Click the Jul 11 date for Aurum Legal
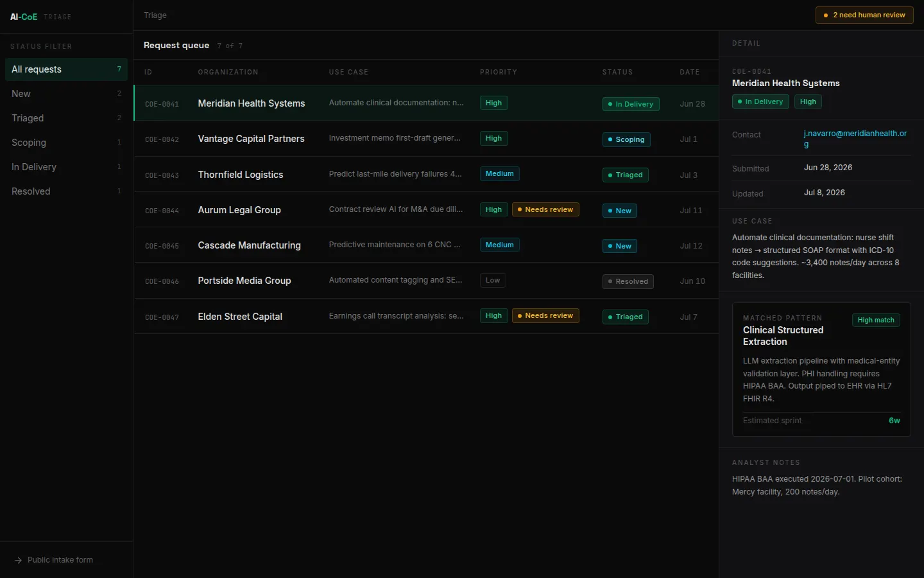This screenshot has height=578, width=924. click(x=691, y=211)
